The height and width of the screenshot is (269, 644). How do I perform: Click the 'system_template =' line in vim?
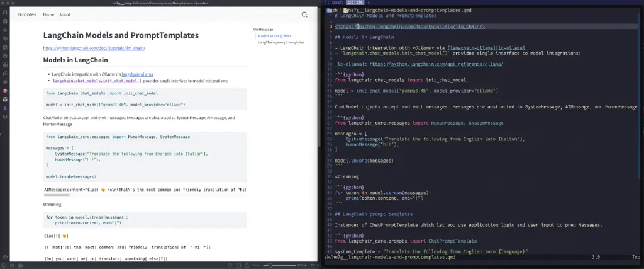click(431, 252)
